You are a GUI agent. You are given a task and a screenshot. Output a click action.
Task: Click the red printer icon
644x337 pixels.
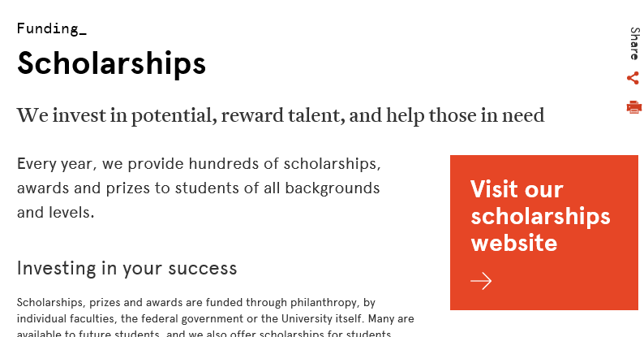coord(633,107)
